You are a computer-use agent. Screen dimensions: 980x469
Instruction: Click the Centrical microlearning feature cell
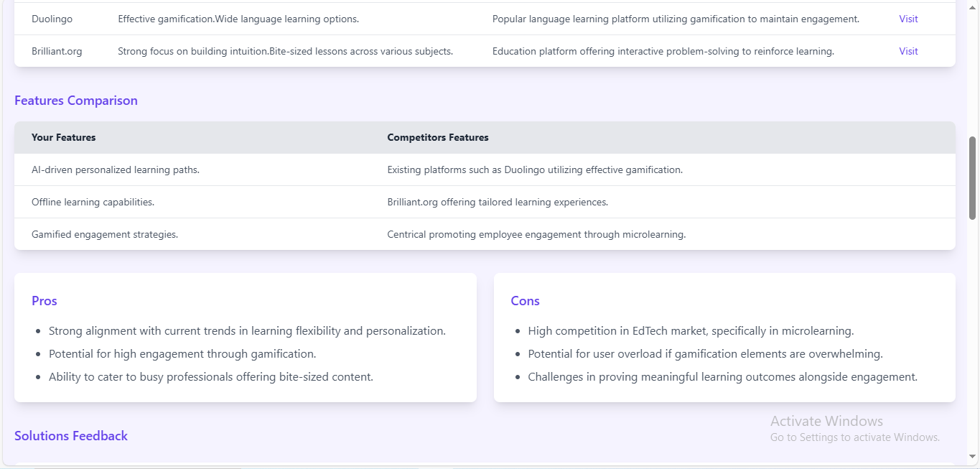coord(536,235)
